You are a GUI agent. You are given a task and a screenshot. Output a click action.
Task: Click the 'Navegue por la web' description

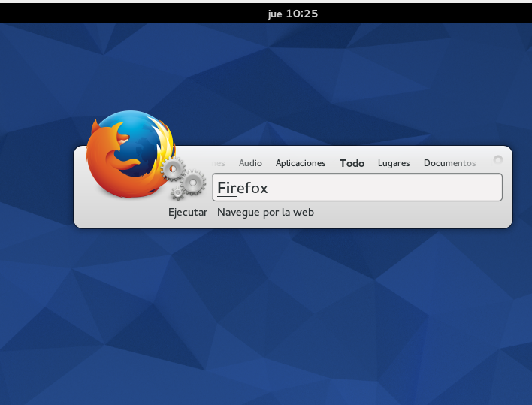[265, 213]
